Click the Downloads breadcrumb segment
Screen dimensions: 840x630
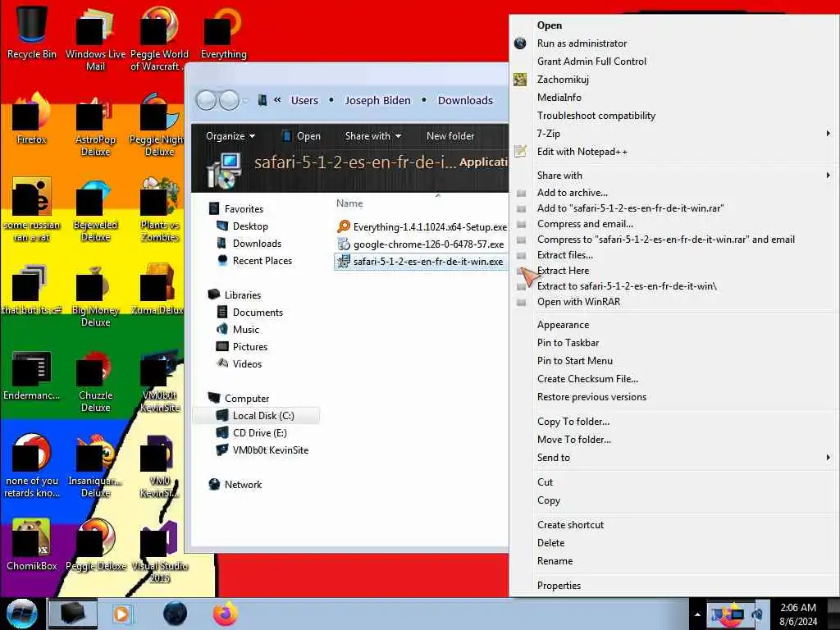[x=465, y=100]
